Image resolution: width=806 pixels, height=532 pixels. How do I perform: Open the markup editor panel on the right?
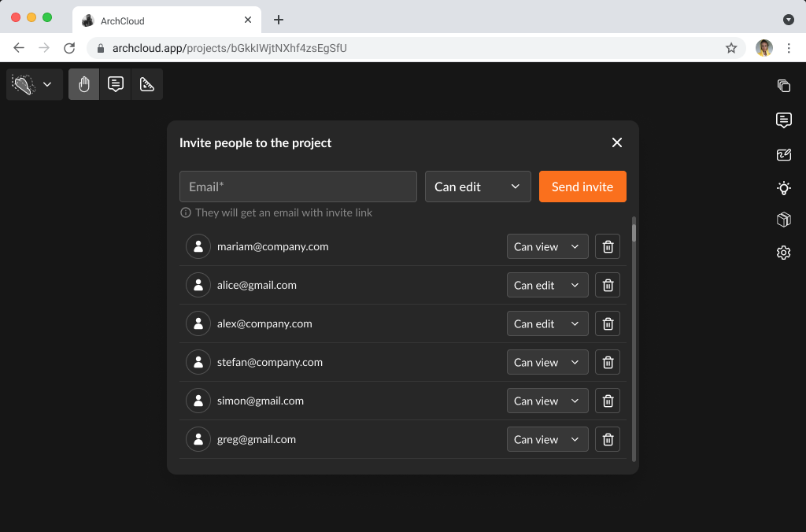point(783,155)
